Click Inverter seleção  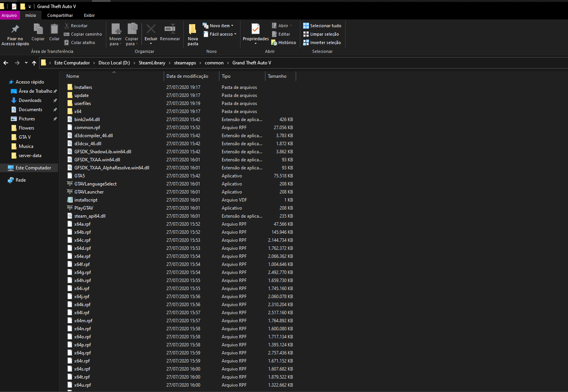[322, 43]
